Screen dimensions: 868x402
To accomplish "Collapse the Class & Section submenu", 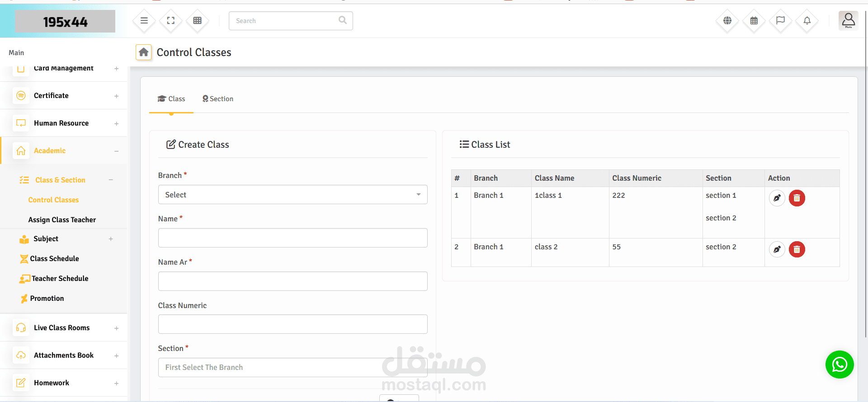I will pos(111,180).
